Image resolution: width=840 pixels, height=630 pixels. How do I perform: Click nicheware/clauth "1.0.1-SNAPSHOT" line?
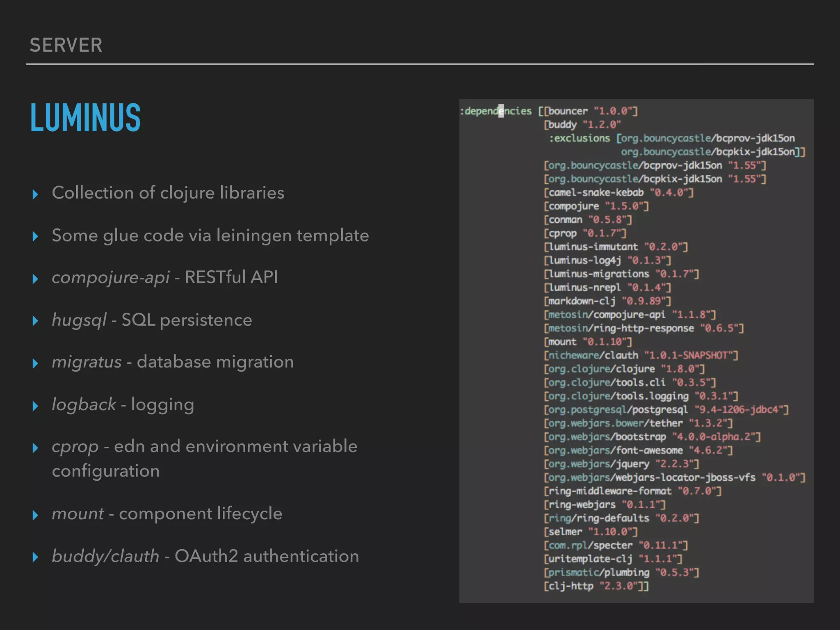(641, 355)
